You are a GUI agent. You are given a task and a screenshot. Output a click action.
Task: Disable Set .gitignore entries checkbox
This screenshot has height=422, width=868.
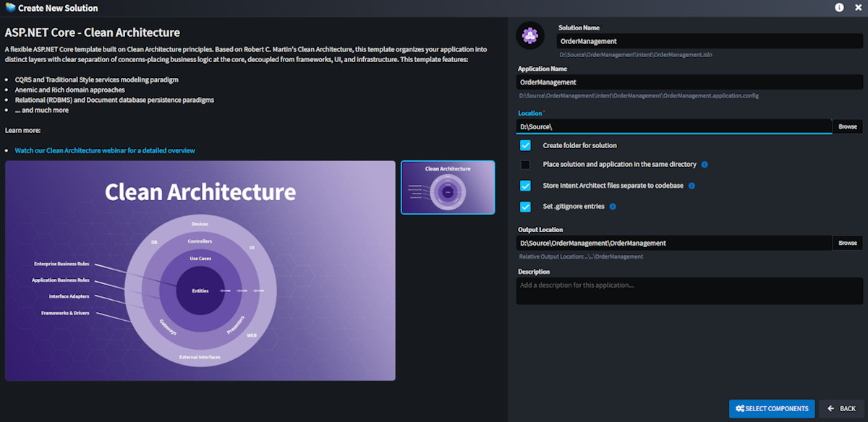pos(526,207)
